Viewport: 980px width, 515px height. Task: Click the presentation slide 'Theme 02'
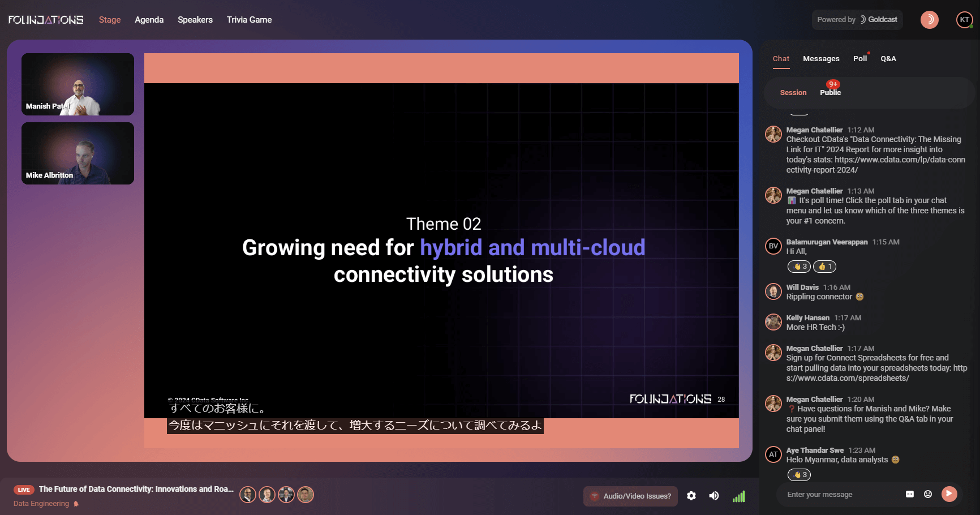(441, 251)
